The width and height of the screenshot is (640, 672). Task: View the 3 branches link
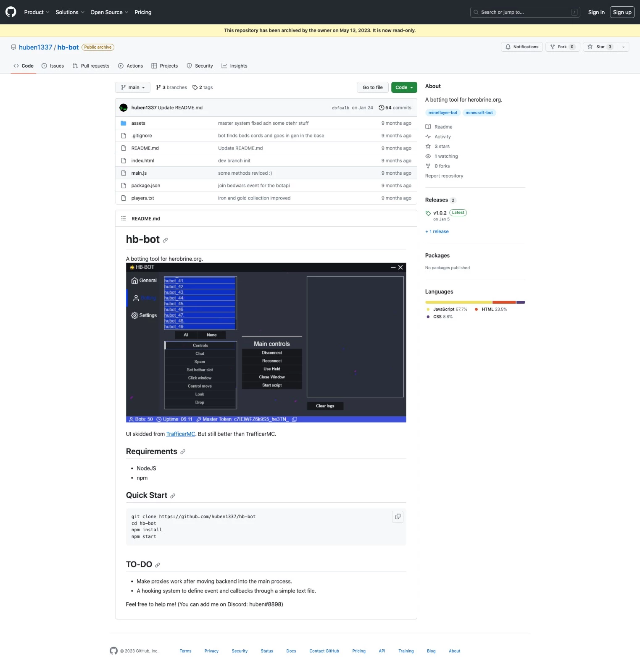click(x=171, y=87)
